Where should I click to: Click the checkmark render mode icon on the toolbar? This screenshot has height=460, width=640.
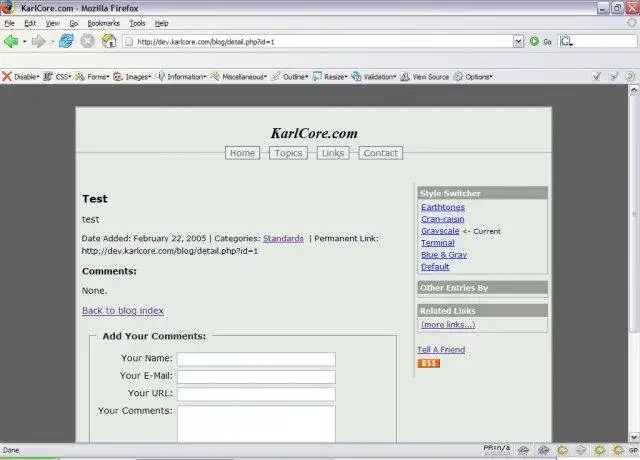[596, 76]
